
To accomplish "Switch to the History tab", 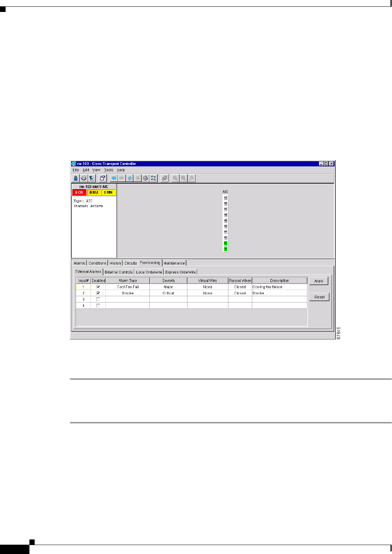I will pos(116,263).
